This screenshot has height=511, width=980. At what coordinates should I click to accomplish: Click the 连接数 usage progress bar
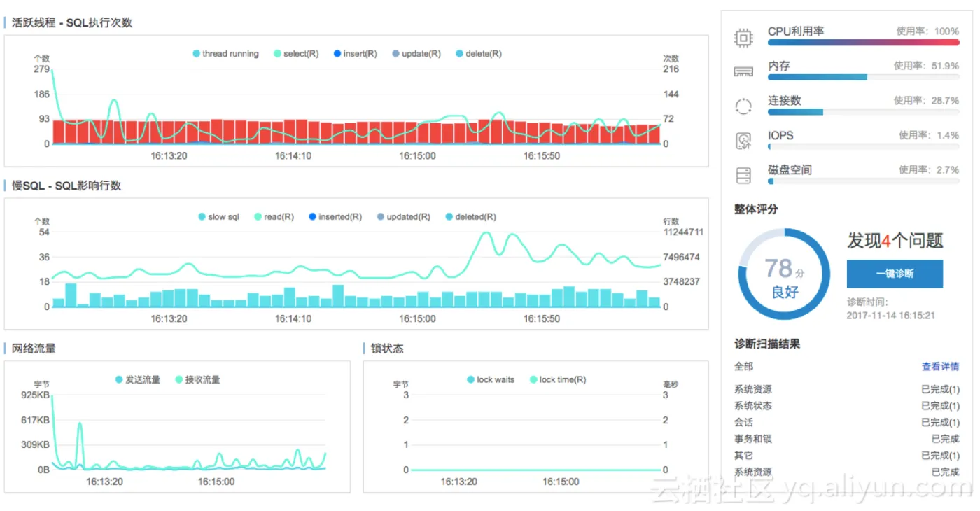pyautogui.click(x=864, y=111)
